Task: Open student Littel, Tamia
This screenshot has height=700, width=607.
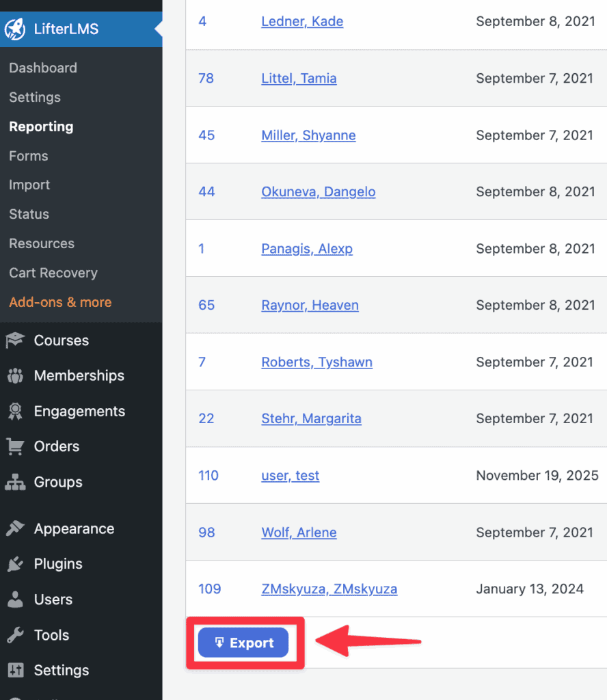Action: pyautogui.click(x=299, y=78)
